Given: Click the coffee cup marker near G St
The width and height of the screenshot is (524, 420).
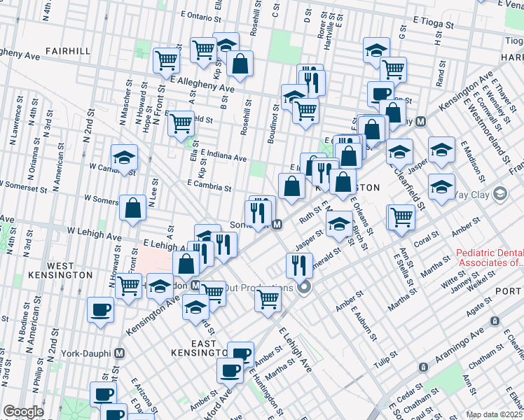Looking at the screenshot, I should click(380, 92).
